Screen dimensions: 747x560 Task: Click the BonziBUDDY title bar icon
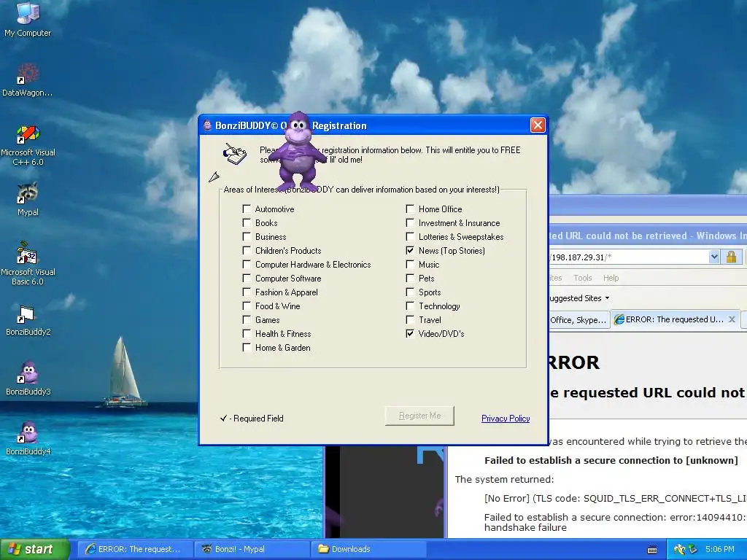coord(207,125)
